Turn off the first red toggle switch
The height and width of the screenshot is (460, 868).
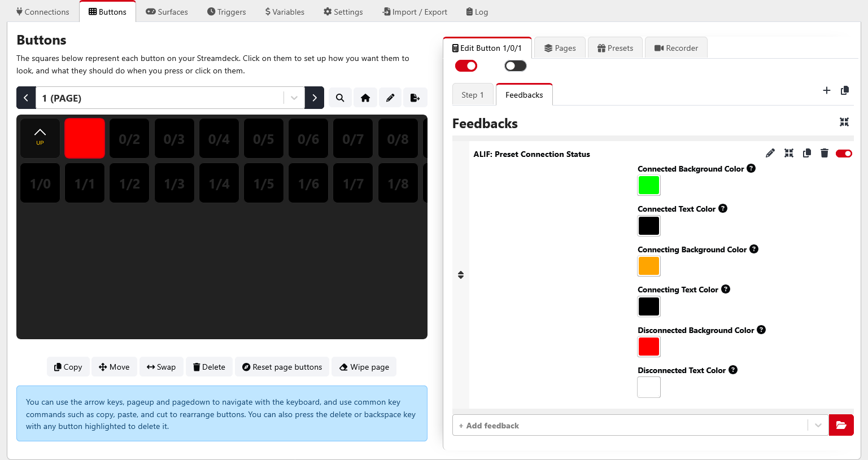466,66
